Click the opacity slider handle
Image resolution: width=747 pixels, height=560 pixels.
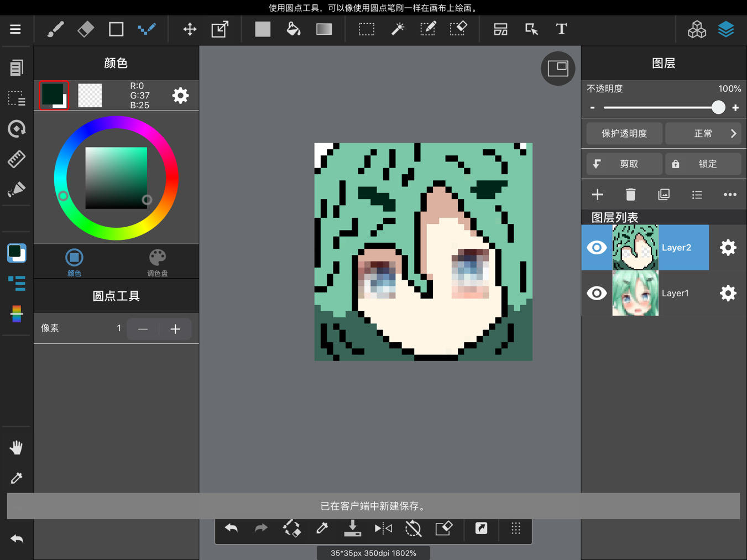pyautogui.click(x=718, y=107)
